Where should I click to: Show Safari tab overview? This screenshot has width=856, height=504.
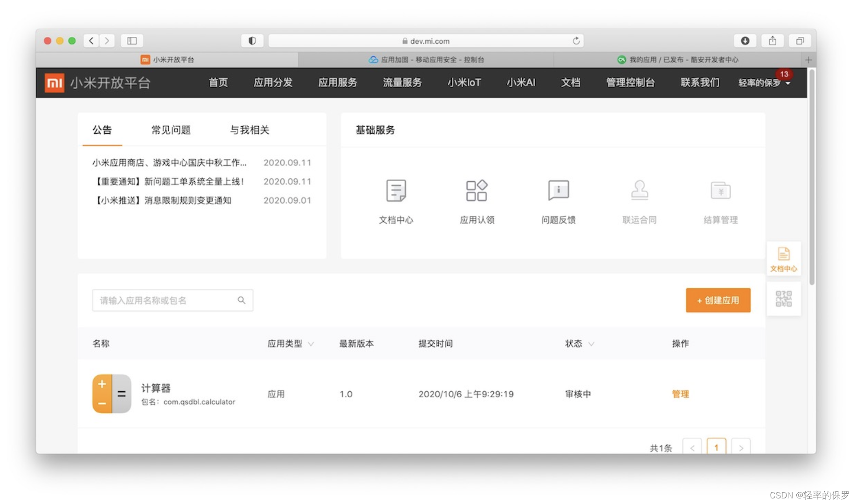tap(800, 41)
